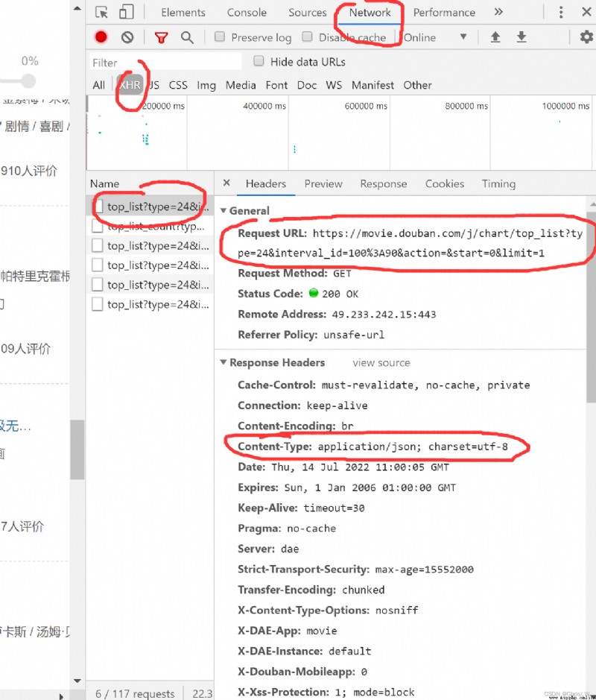Focus the network Filter text field
The height and width of the screenshot is (700, 596).
tap(165, 62)
